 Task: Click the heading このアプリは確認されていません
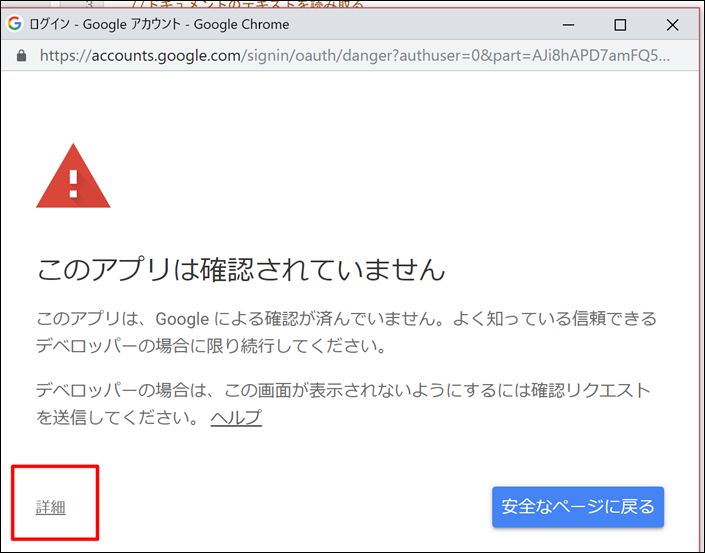[x=241, y=269]
